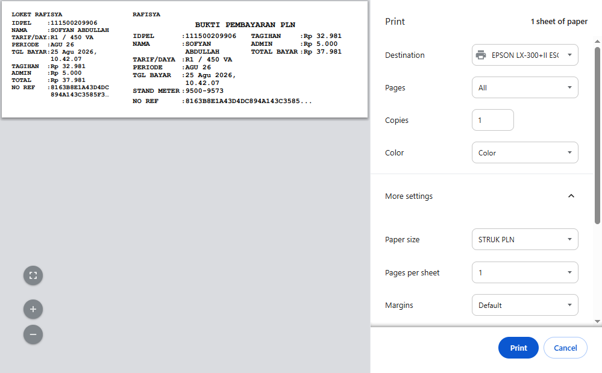Click the Pages per sheet label

click(x=412, y=273)
